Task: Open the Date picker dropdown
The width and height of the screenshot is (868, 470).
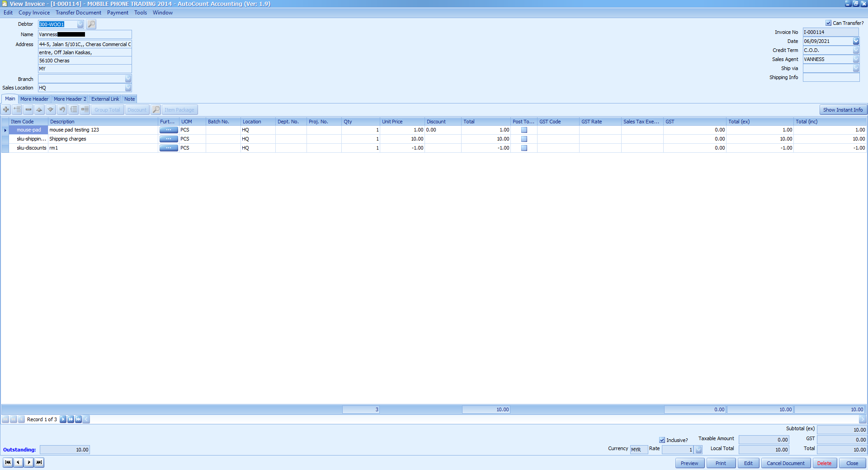Action: tap(856, 41)
